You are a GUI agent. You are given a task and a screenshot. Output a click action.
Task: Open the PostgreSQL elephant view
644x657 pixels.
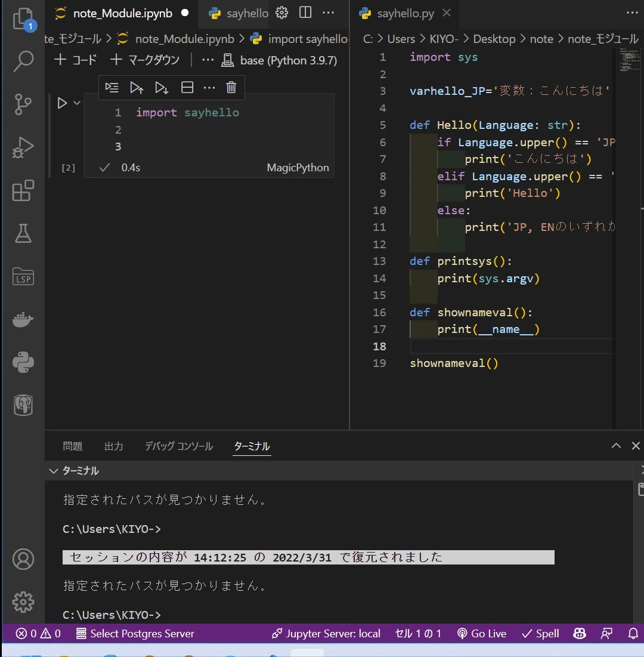[23, 405]
